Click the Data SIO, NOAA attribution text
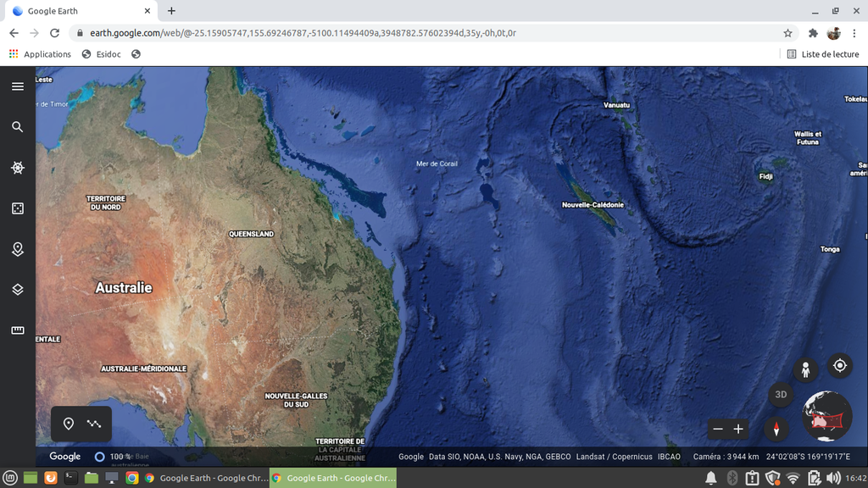868x488 pixels. click(x=499, y=457)
